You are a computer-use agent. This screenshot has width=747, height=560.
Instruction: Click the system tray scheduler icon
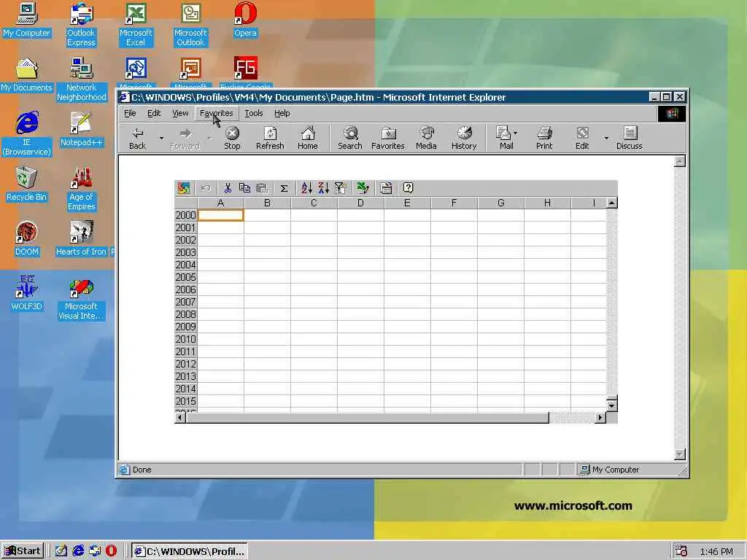[x=681, y=551]
